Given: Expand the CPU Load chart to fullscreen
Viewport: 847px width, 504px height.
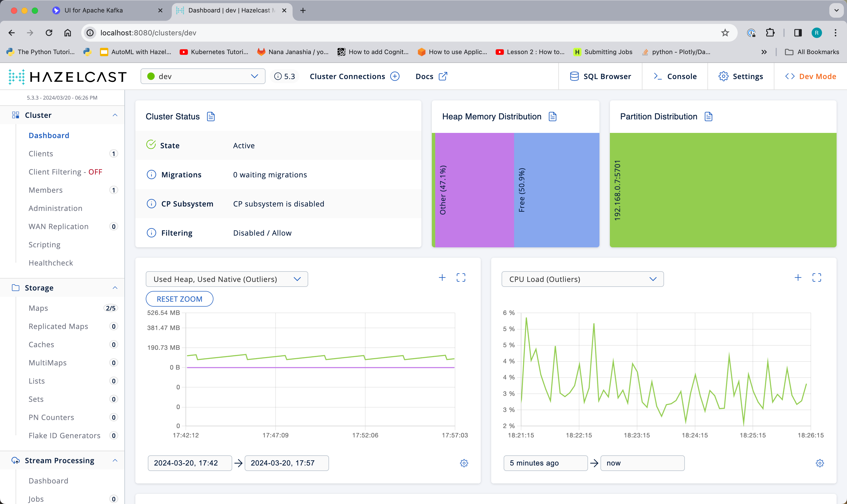Looking at the screenshot, I should [x=817, y=278].
